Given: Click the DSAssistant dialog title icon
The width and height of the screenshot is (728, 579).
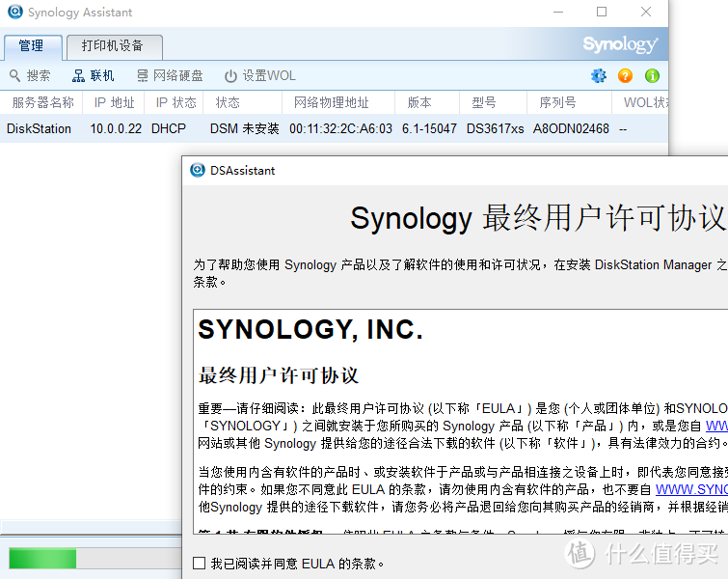Looking at the screenshot, I should (198, 170).
